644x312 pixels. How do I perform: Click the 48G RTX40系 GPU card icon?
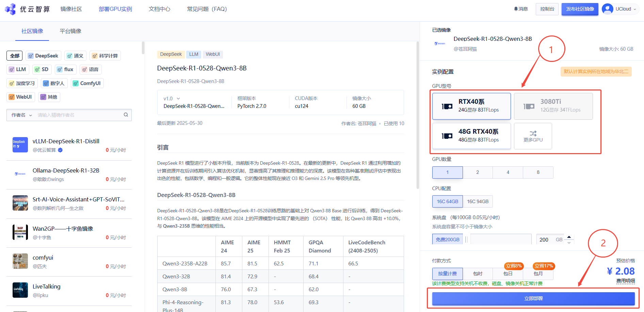click(447, 136)
